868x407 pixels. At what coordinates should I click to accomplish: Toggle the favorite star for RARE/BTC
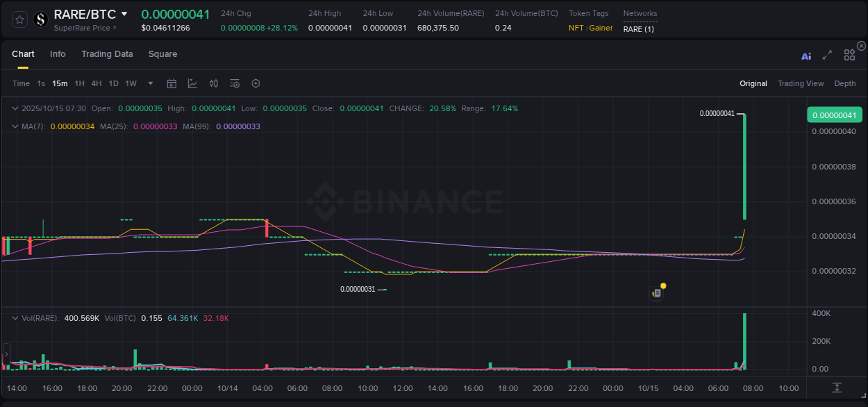pyautogui.click(x=19, y=19)
